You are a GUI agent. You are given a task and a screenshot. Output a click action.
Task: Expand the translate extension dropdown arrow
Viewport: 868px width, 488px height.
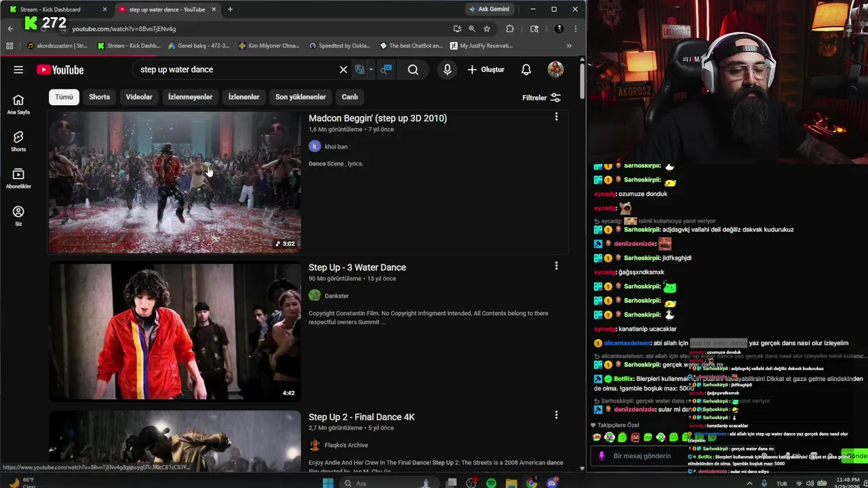[371, 70]
